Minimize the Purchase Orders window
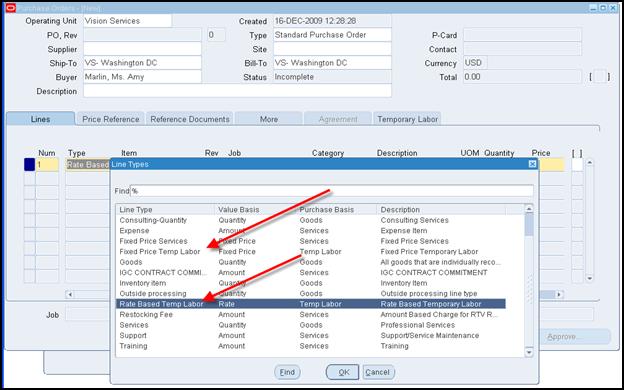The image size is (624, 390). click(593, 8)
